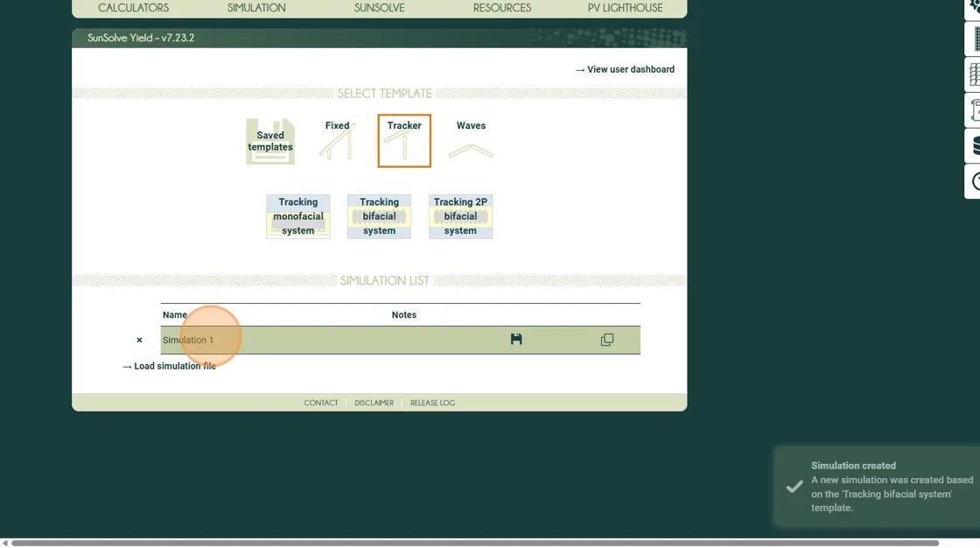Click the horizontal scrollbar at page bottom
This screenshot has width=980, height=548.
(472, 543)
